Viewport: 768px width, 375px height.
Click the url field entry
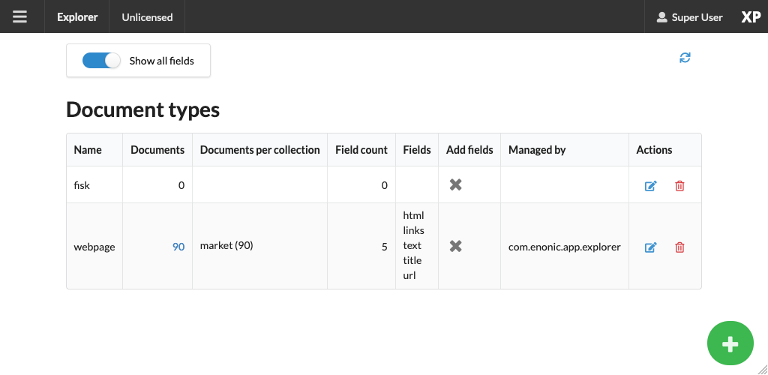[409, 275]
